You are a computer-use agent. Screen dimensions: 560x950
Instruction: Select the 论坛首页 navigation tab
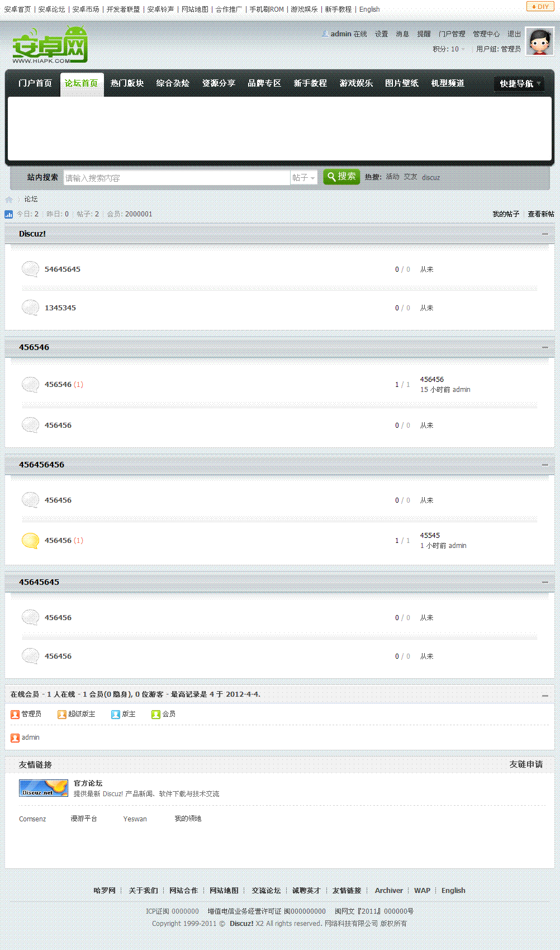[x=82, y=84]
